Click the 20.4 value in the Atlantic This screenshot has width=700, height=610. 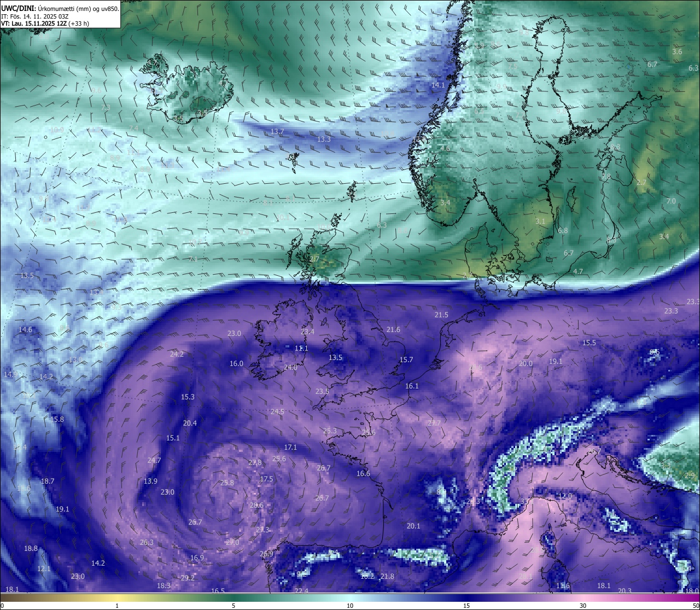pos(190,423)
